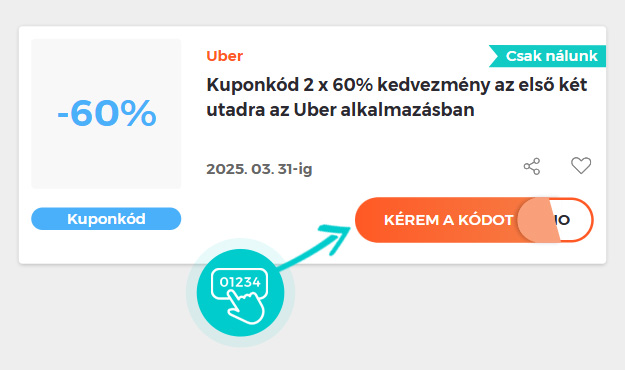Click the gray background below the coupon card
The height and width of the screenshot is (370, 625).
click(438, 319)
